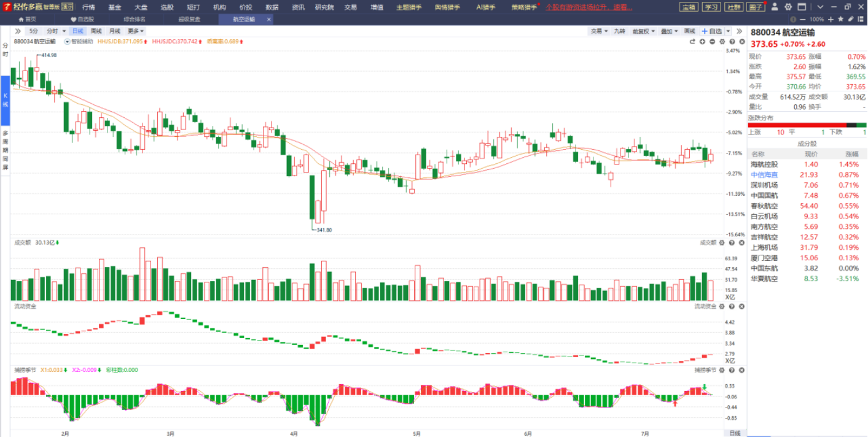Open 捕捞季节 panel help icon

732,370
